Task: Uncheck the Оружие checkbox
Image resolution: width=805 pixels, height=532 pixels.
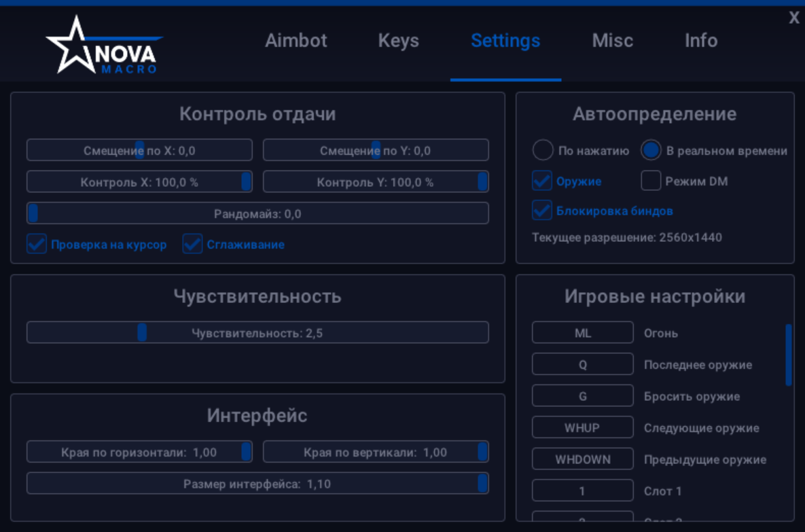Action: pos(541,181)
